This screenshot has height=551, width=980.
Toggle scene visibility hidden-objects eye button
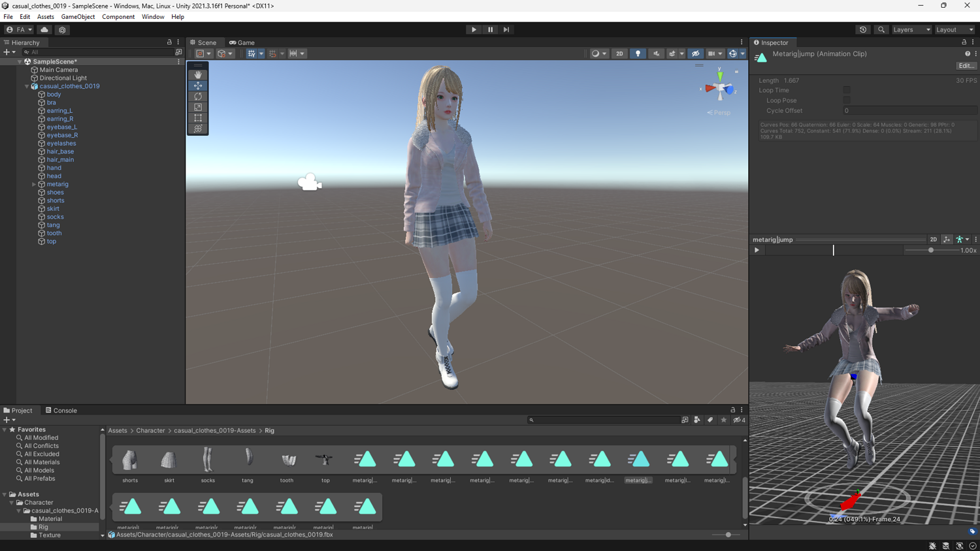point(695,54)
